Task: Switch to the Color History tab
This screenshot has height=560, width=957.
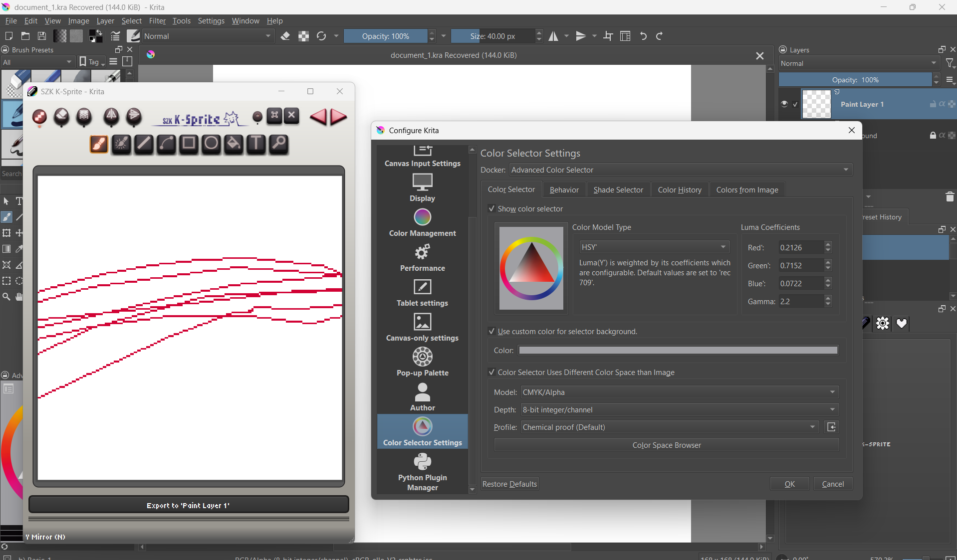Action: coord(680,189)
